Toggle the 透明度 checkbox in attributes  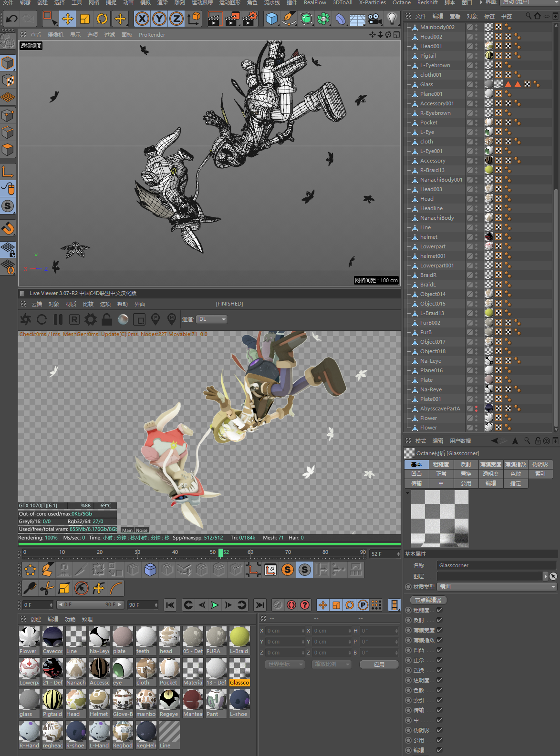tap(439, 680)
